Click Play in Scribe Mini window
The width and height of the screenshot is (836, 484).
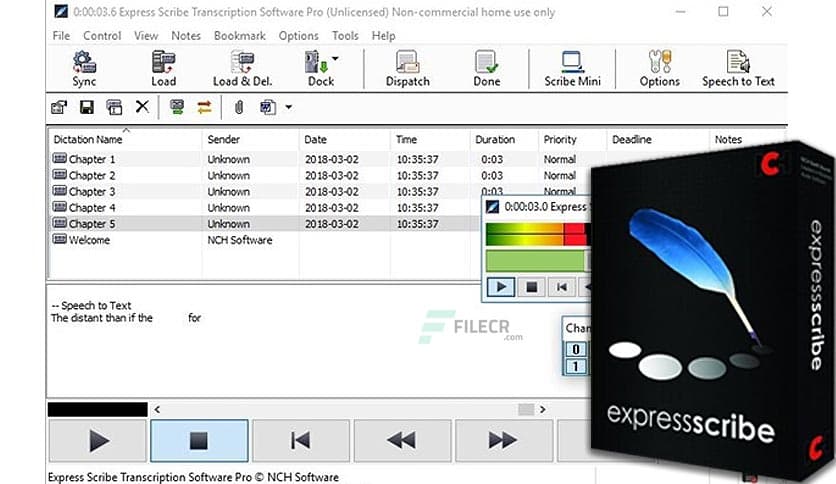(501, 287)
